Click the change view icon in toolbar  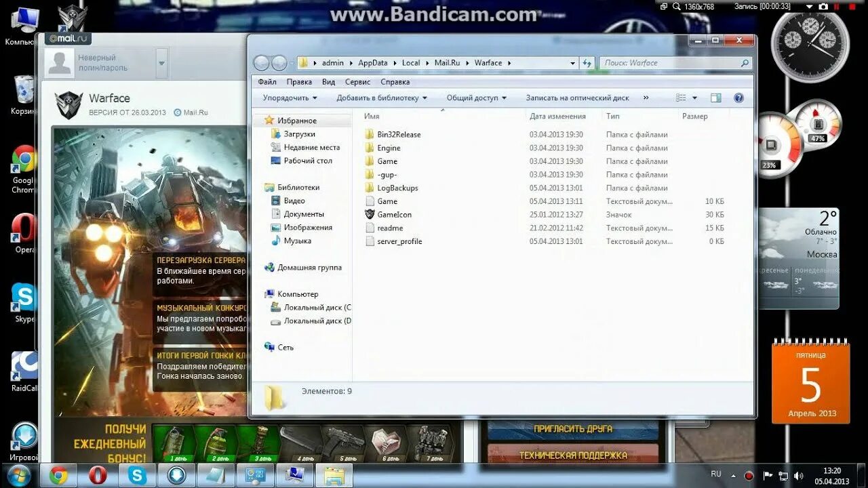[x=682, y=98]
